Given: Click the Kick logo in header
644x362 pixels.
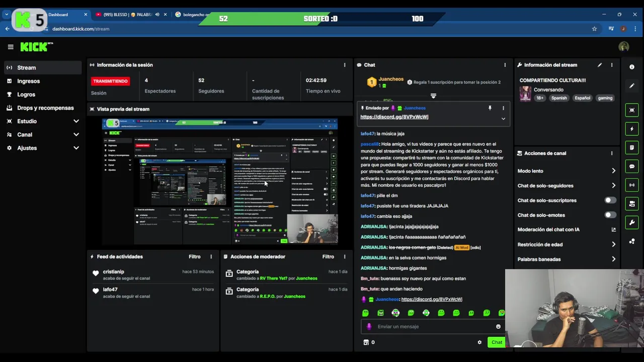Looking at the screenshot, I should pos(36,47).
